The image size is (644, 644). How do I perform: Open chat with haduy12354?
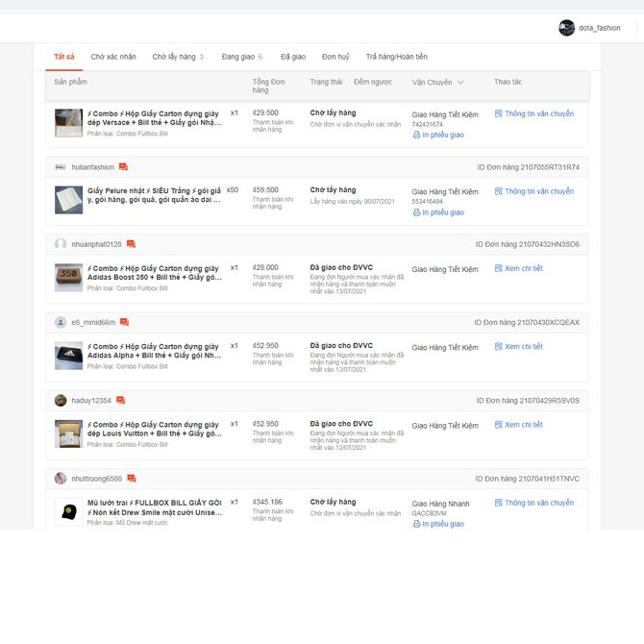(x=120, y=401)
